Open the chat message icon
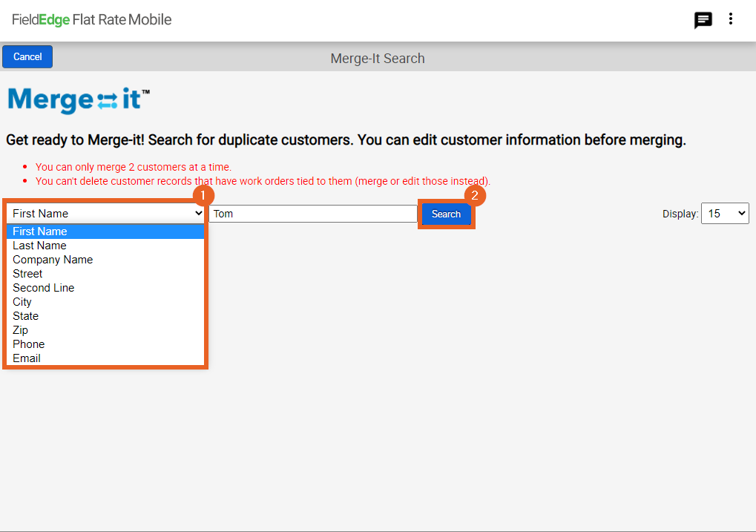The width and height of the screenshot is (756, 532). pyautogui.click(x=703, y=21)
